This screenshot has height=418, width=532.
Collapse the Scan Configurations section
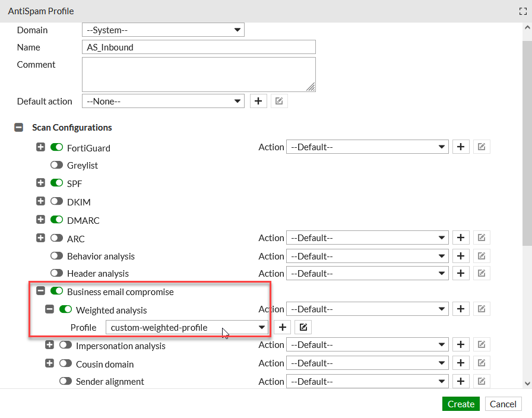tap(18, 127)
